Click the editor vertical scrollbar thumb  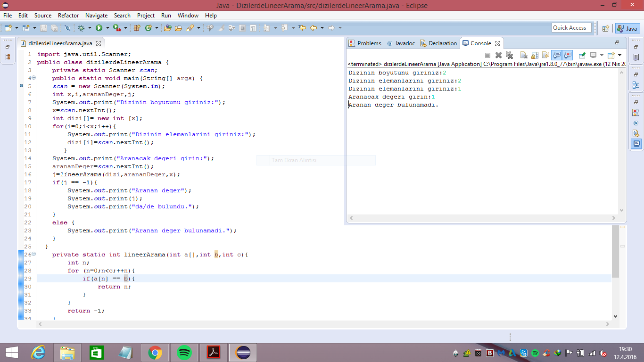[x=615, y=251]
